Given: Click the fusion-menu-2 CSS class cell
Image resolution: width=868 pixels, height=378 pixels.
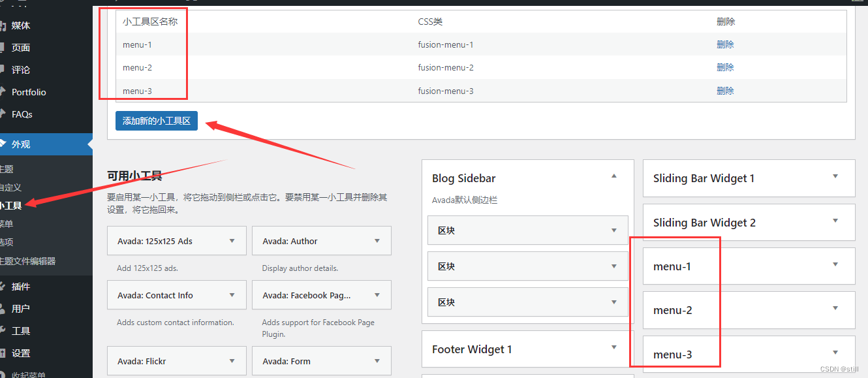Looking at the screenshot, I should [x=446, y=67].
